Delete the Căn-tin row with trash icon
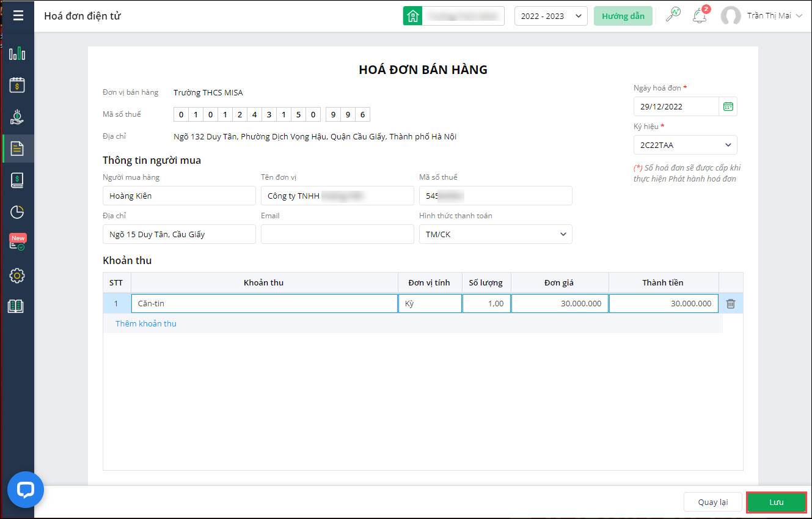 (730, 303)
